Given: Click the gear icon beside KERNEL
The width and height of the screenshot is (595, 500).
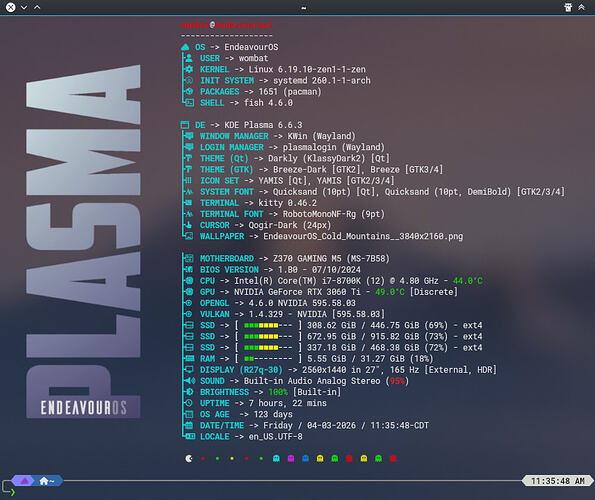Looking at the screenshot, I should 189,69.
